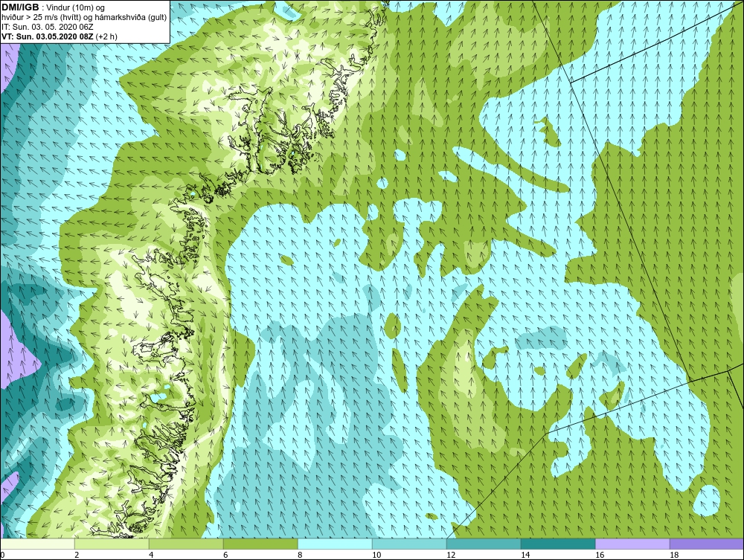This screenshot has height=560, width=744.
Task: Click the legend label '2'
Action: pos(77,555)
